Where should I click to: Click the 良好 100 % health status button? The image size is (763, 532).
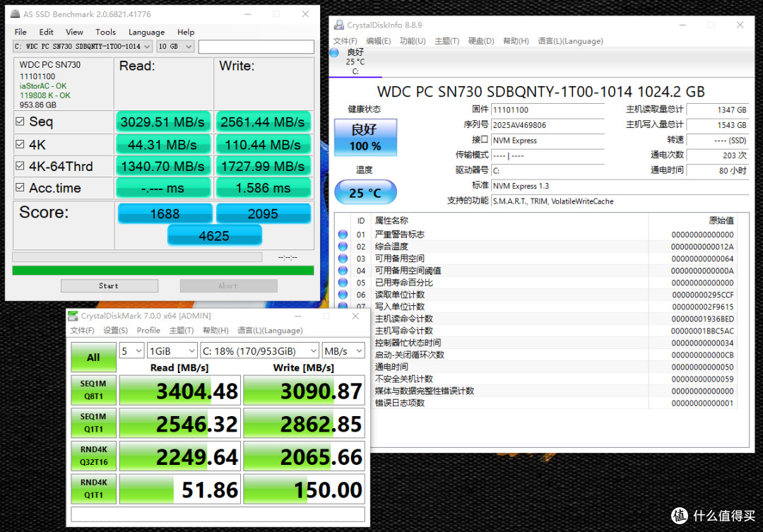(365, 137)
